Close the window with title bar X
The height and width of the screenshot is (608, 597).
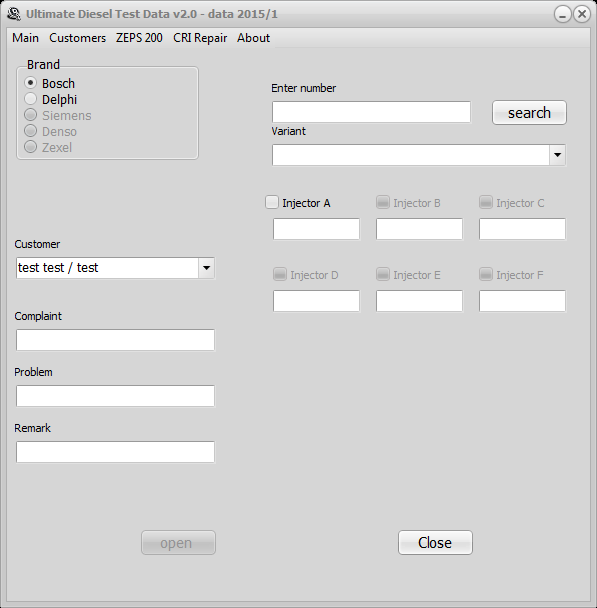pyautogui.click(x=582, y=14)
